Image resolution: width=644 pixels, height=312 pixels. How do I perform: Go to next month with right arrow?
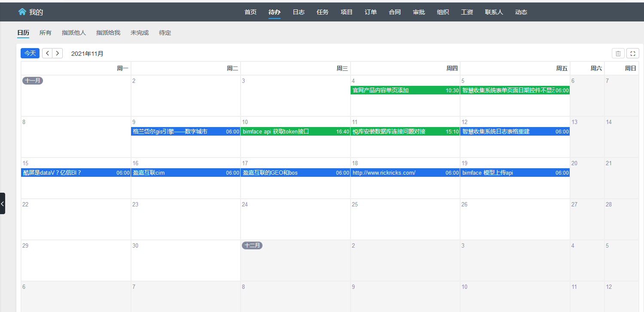pyautogui.click(x=57, y=53)
